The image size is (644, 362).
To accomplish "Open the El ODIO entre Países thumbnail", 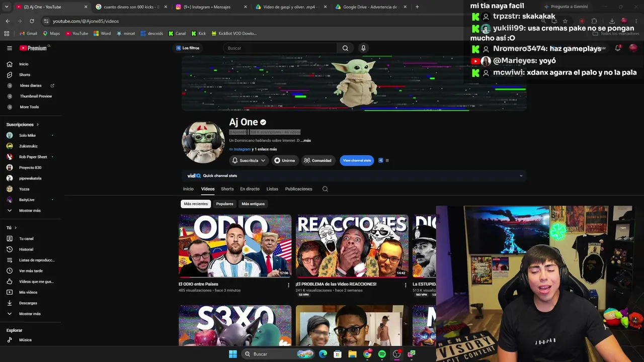I will (235, 246).
